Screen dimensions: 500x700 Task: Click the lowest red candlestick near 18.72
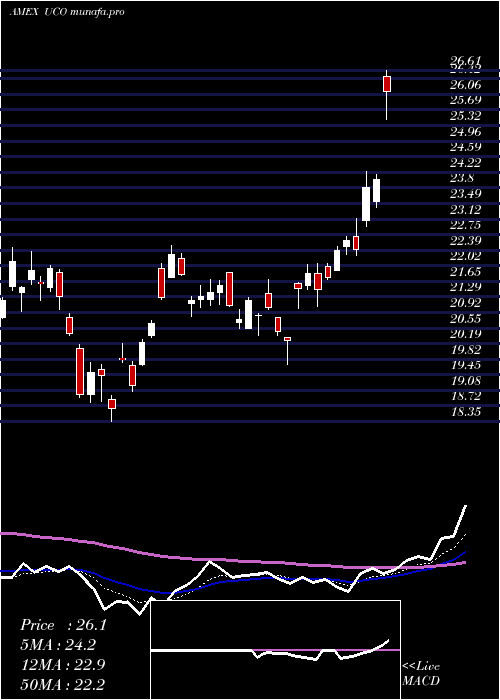tap(112, 404)
